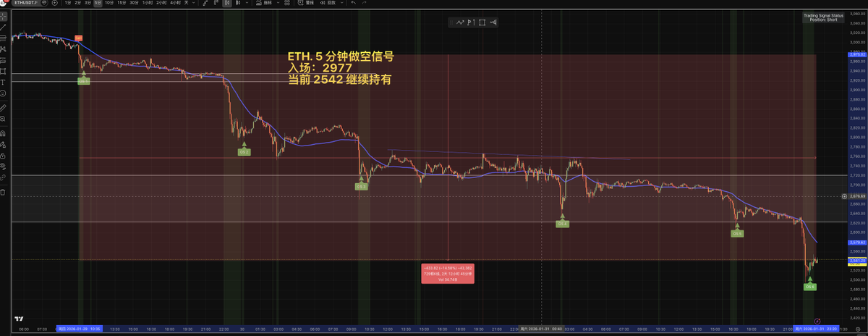Select the crosshair cursor tool

coord(4,15)
